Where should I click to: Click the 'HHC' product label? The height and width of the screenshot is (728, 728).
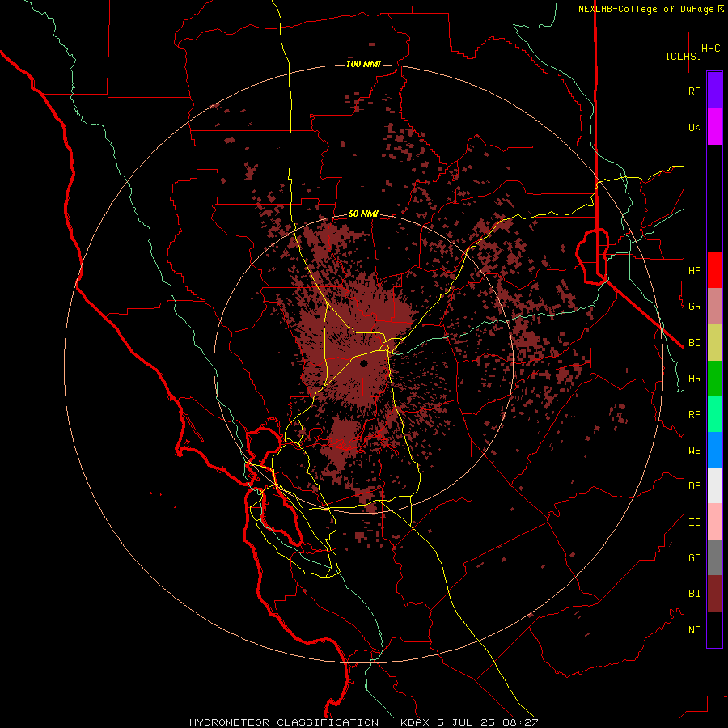[x=711, y=49]
